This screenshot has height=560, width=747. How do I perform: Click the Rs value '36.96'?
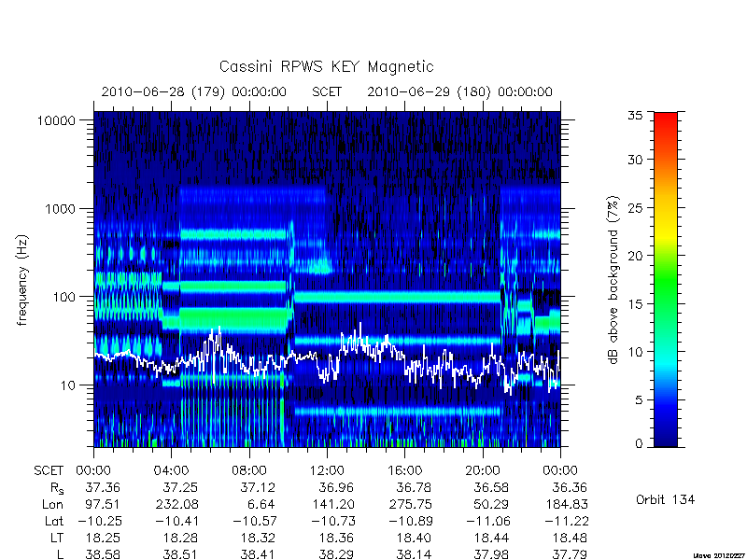point(336,487)
